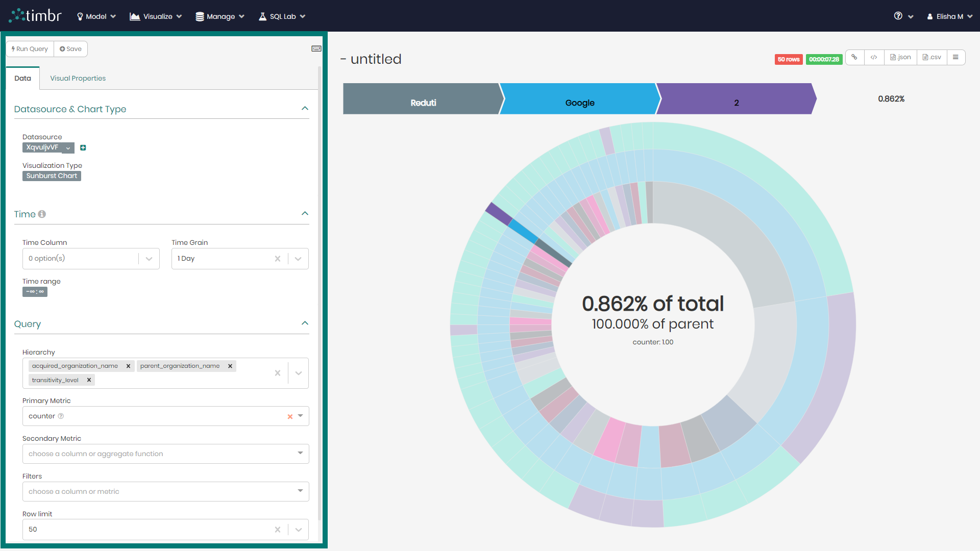
Task: Copy chart permalink with the link icon
Action: click(x=855, y=57)
